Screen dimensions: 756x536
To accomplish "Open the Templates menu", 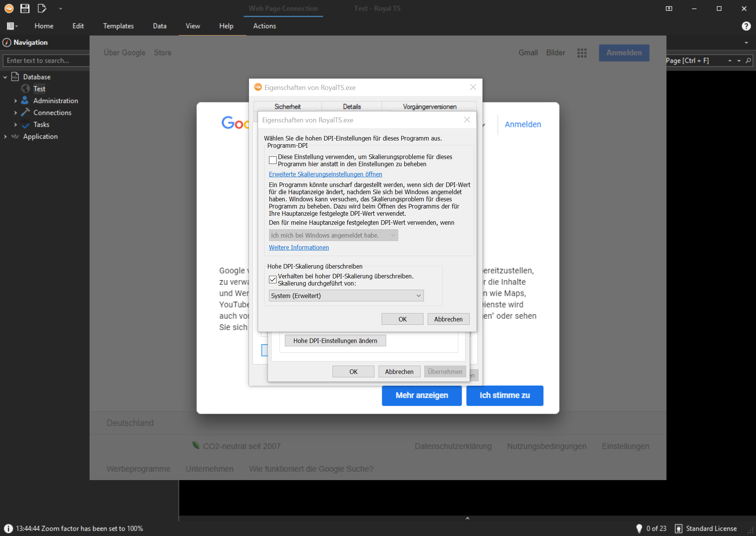I will point(118,26).
